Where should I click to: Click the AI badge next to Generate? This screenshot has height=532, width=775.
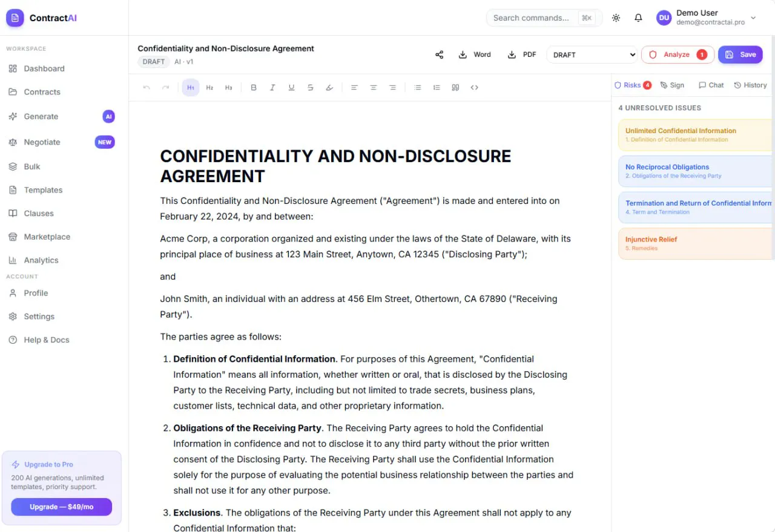[108, 116]
